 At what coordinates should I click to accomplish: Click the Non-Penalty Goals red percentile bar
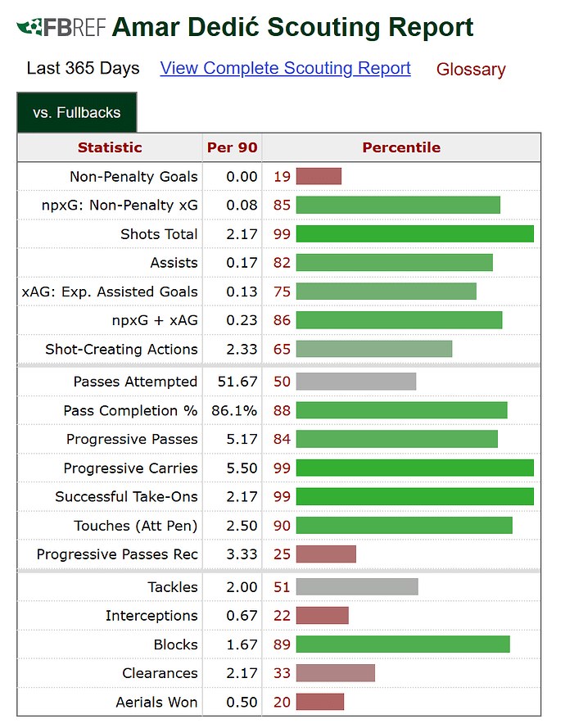(319, 176)
